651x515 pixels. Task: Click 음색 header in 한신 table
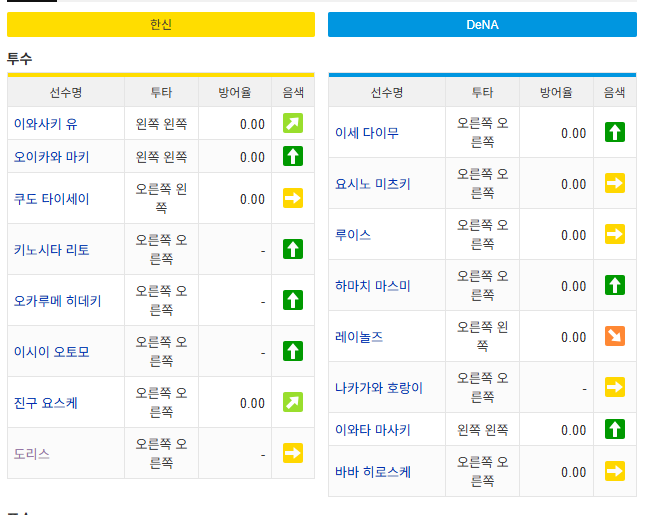[293, 92]
